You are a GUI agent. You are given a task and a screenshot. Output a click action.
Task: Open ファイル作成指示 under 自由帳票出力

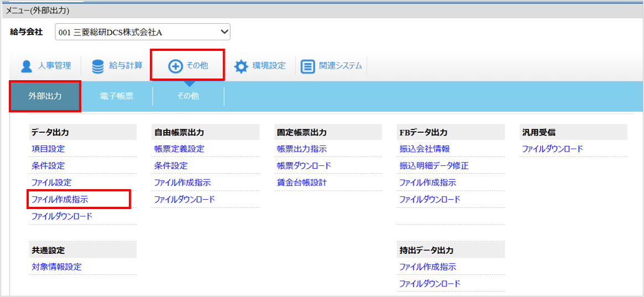pos(183,183)
